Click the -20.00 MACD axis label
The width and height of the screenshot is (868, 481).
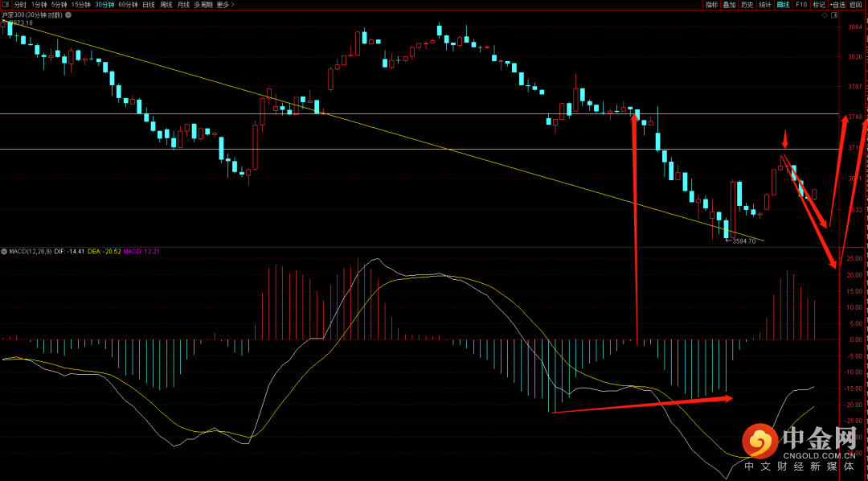point(853,405)
